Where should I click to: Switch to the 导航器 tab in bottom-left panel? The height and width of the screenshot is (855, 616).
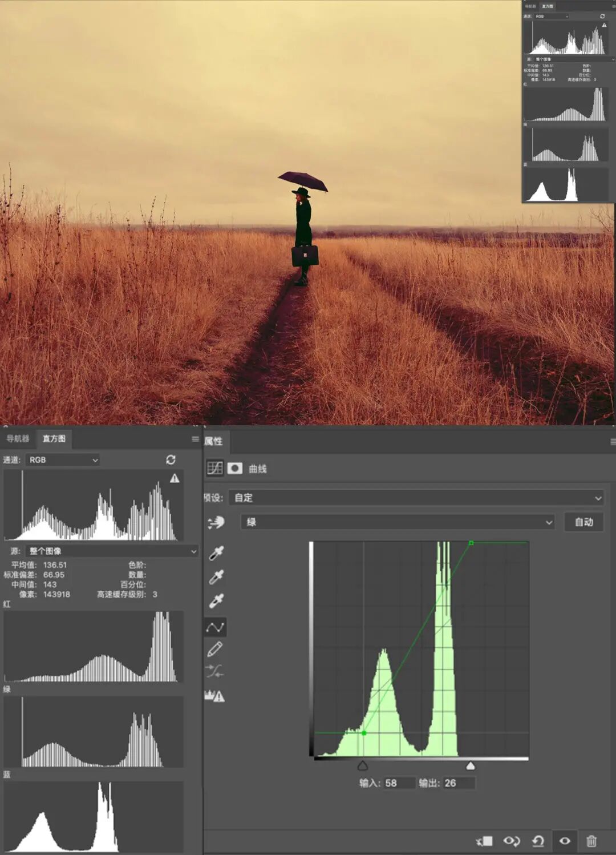pyautogui.click(x=17, y=438)
